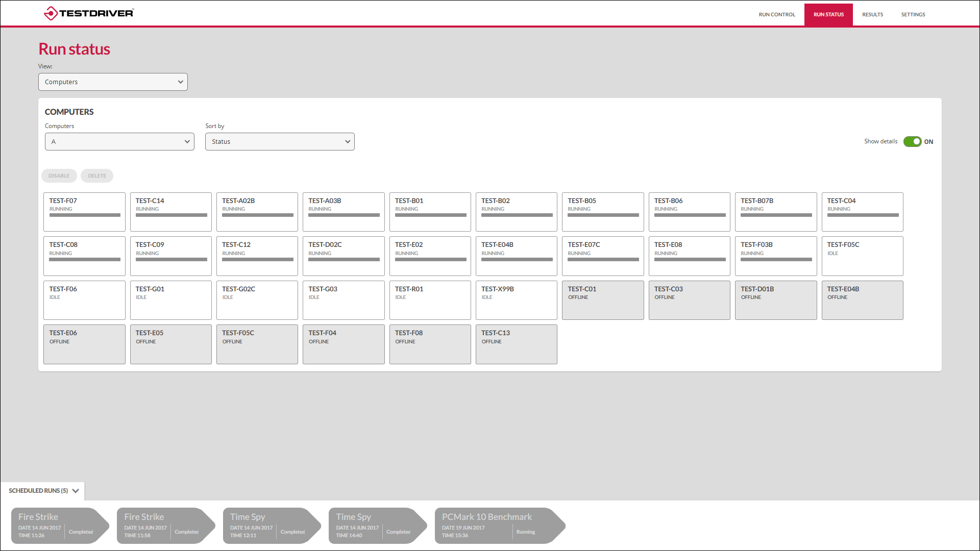Screen dimensions: 980x551
Task: Open the View Computers dropdown
Action: (113, 82)
